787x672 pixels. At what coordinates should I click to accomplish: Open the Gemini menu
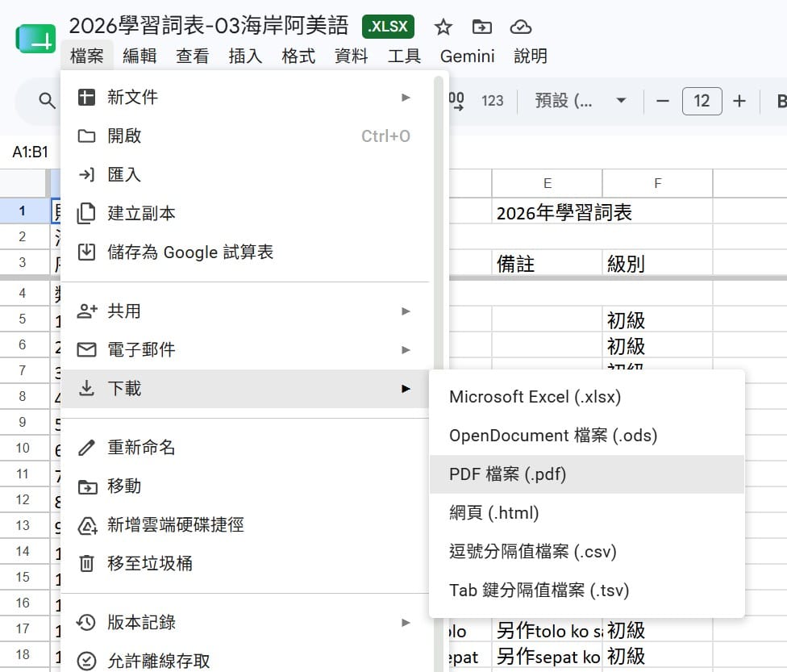(x=468, y=56)
